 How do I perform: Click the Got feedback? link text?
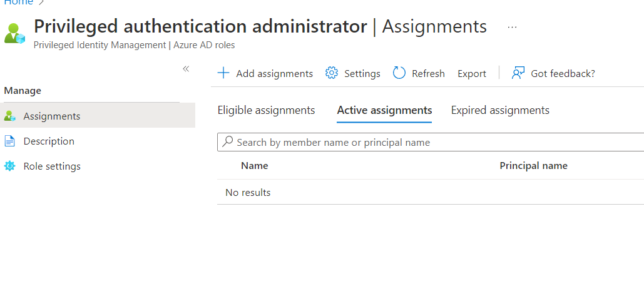tap(563, 74)
